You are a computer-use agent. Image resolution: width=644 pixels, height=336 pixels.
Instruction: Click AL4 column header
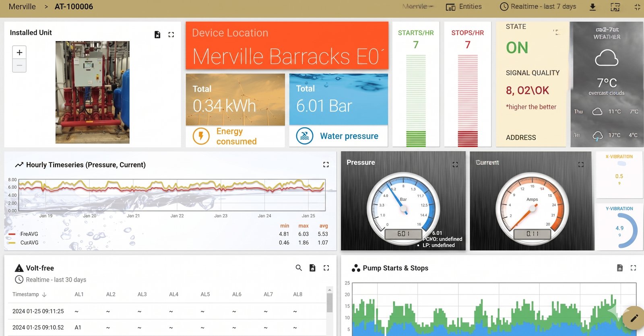173,294
